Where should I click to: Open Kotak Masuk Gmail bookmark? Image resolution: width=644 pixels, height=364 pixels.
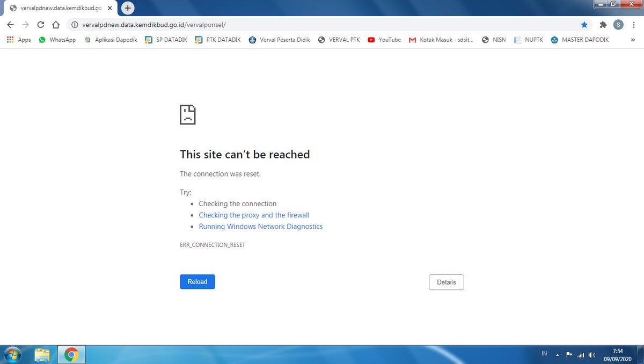(x=441, y=40)
